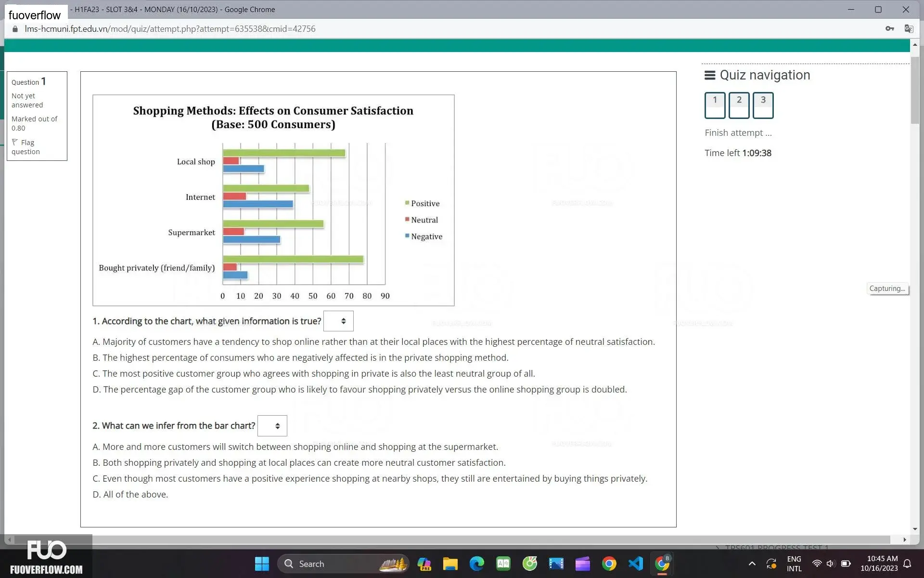
Task: Click question 1 option A about neutral satisfaction
Action: [373, 342]
